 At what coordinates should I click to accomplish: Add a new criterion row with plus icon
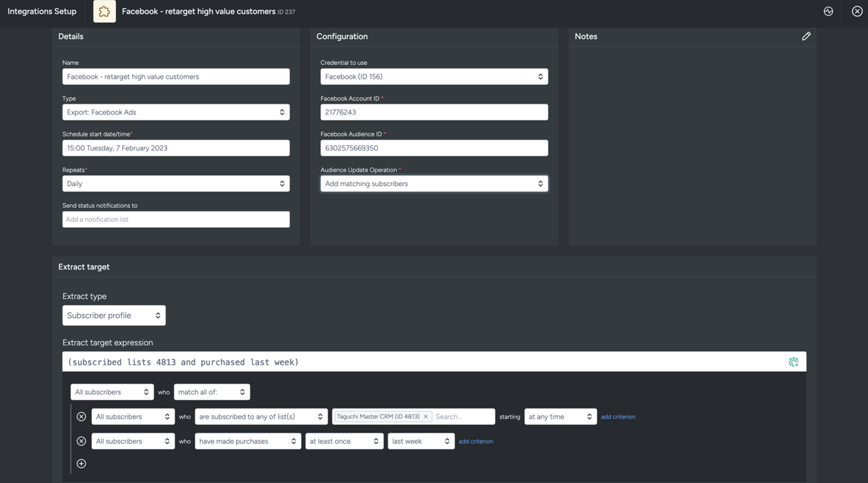click(x=81, y=463)
